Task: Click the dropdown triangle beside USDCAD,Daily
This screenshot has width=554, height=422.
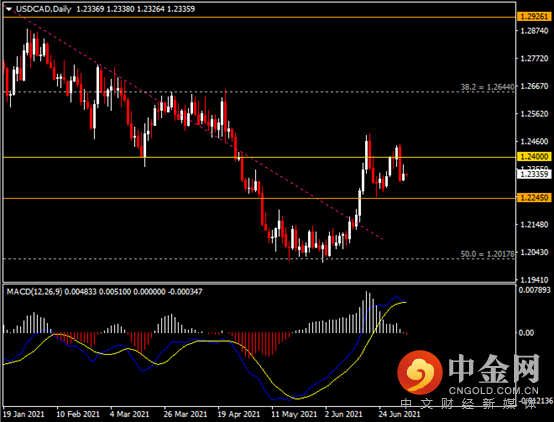Action: pos(9,9)
